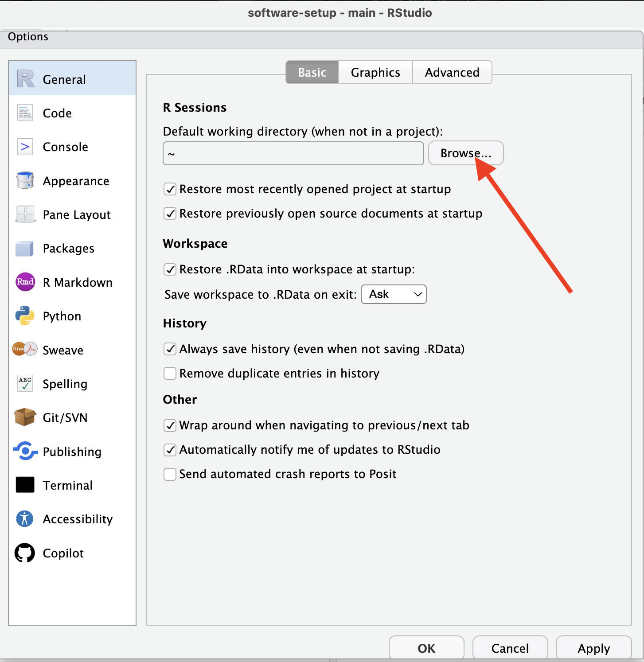Apply the current settings
The width and height of the screenshot is (644, 662).
coord(593,648)
